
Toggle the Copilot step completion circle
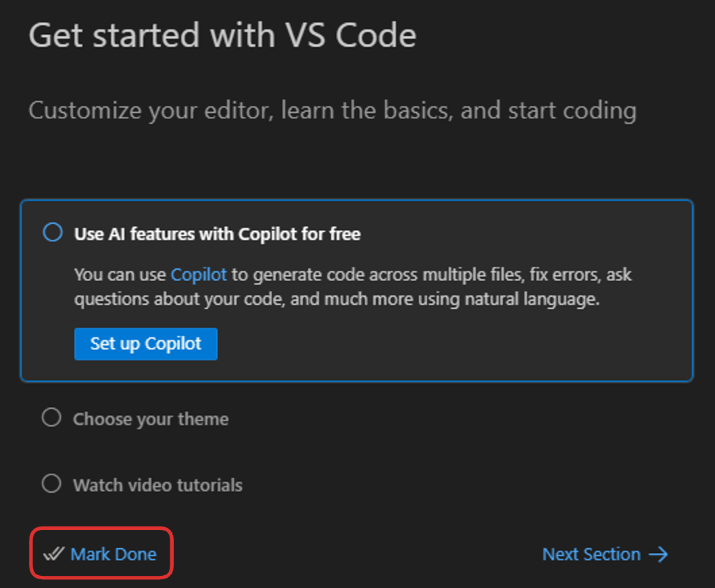pos(53,233)
